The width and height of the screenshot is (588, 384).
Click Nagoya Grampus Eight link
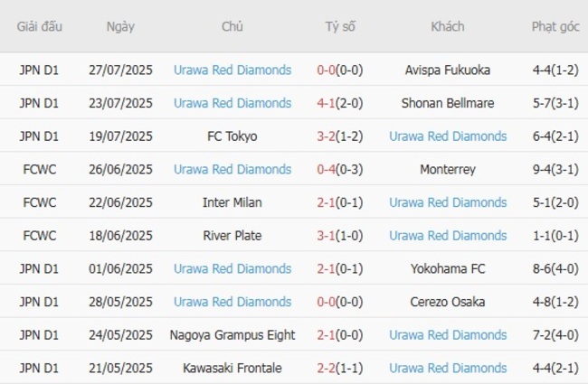[x=232, y=335]
